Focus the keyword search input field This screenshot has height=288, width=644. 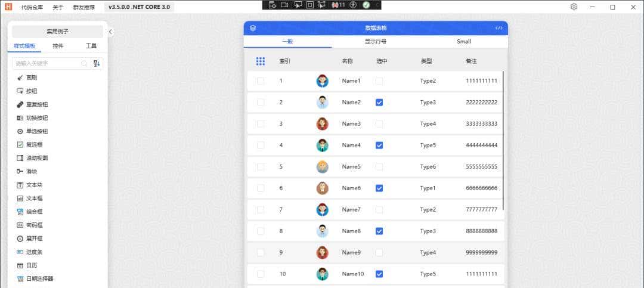tap(52, 63)
